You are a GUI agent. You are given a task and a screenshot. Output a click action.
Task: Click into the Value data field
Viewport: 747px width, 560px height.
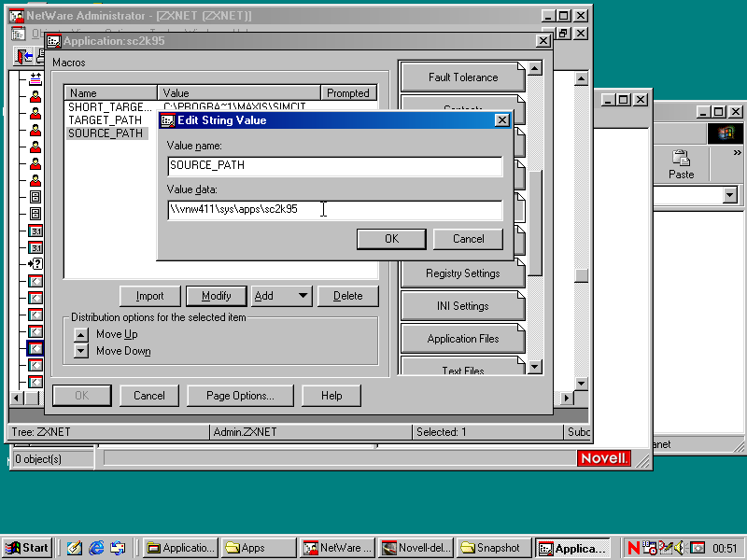pyautogui.click(x=335, y=209)
